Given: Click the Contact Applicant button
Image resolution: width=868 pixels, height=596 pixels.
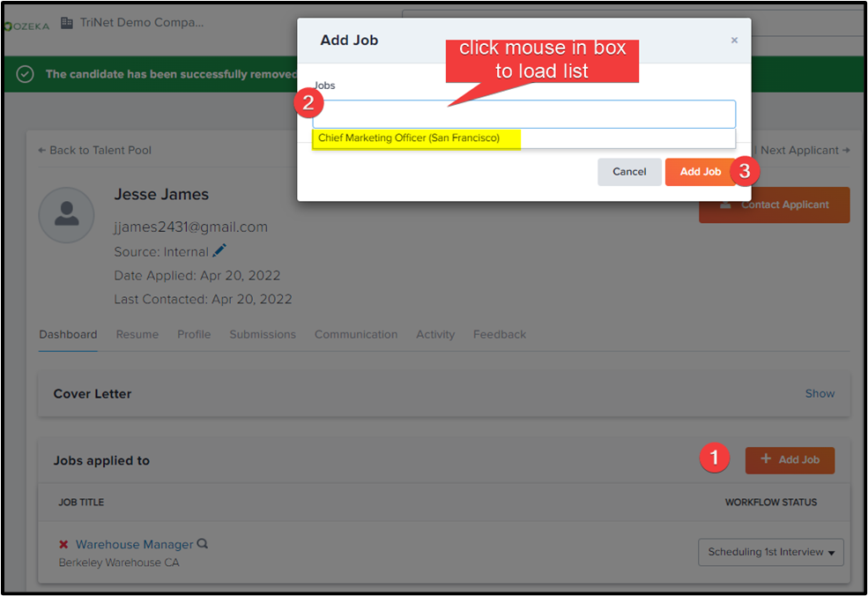Looking at the screenshot, I should tap(774, 205).
